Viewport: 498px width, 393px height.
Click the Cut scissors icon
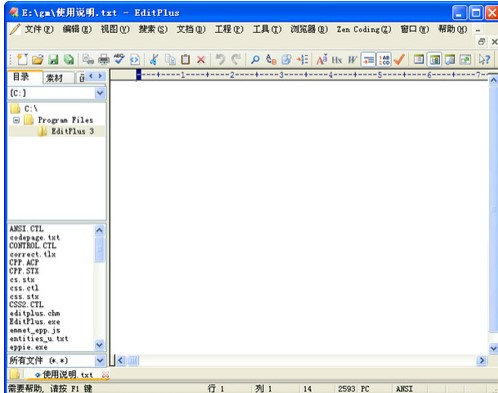(154, 60)
